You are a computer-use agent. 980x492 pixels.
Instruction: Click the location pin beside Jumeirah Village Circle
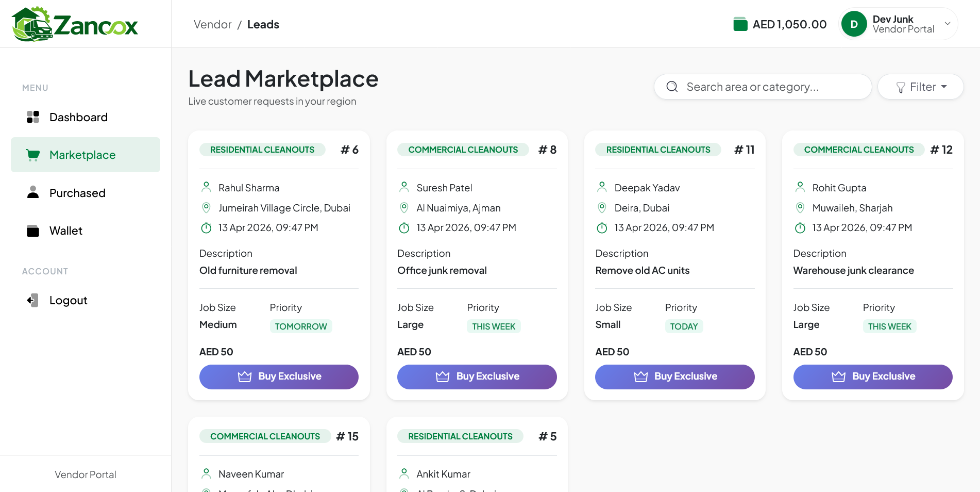point(206,208)
